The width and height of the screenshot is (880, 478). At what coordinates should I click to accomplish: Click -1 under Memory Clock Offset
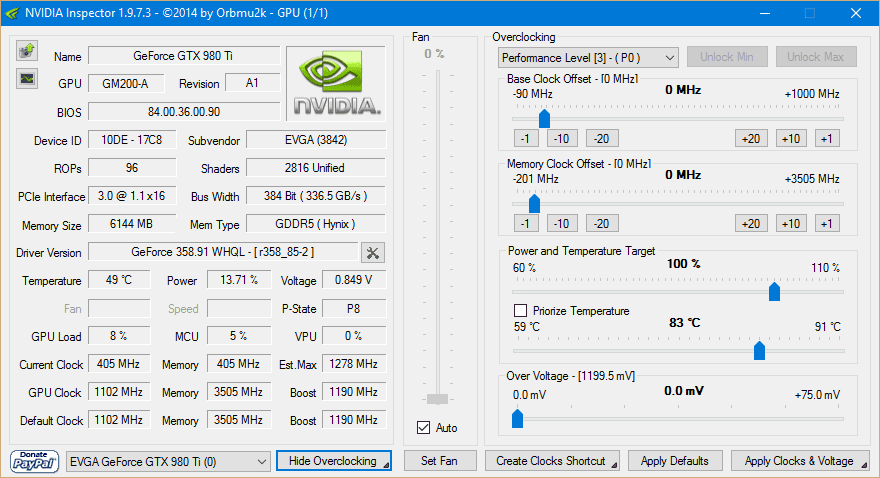point(526,224)
